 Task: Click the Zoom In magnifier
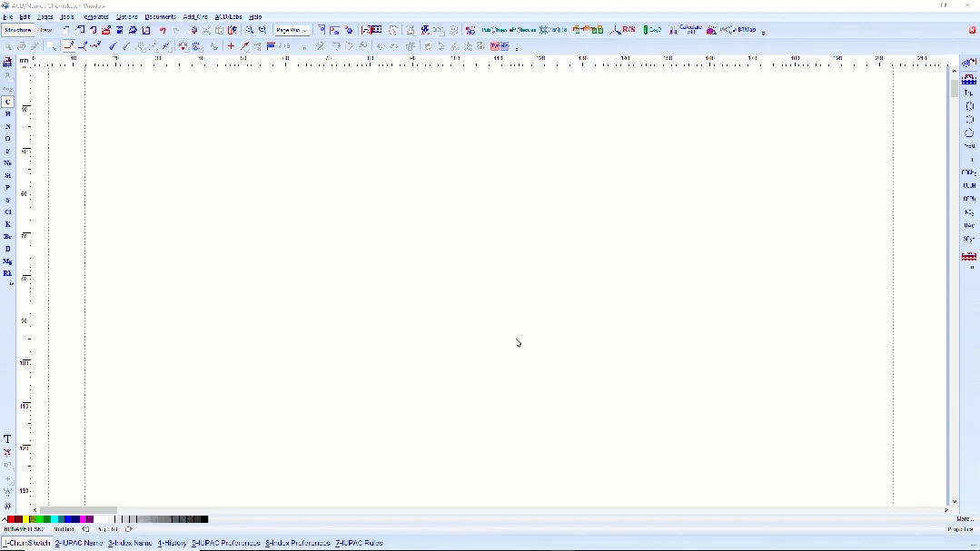(250, 30)
